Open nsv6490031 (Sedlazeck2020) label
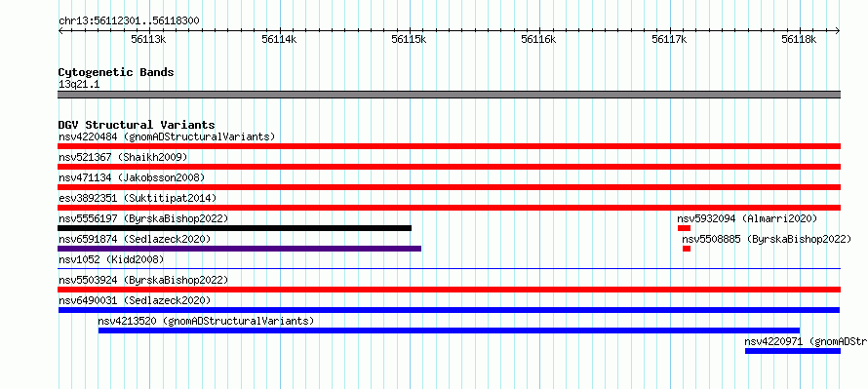The width and height of the screenshot is (868, 389). tap(135, 300)
